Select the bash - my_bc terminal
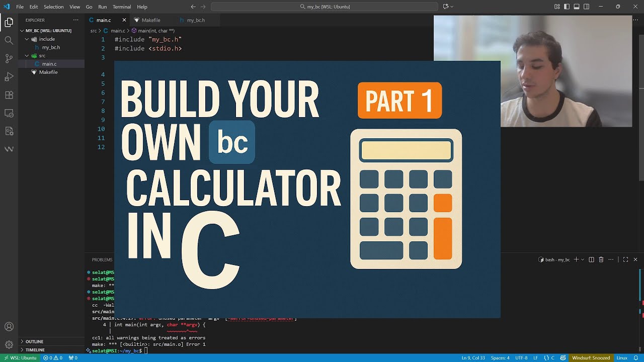Screen dimensions: 644x362 click(554, 259)
